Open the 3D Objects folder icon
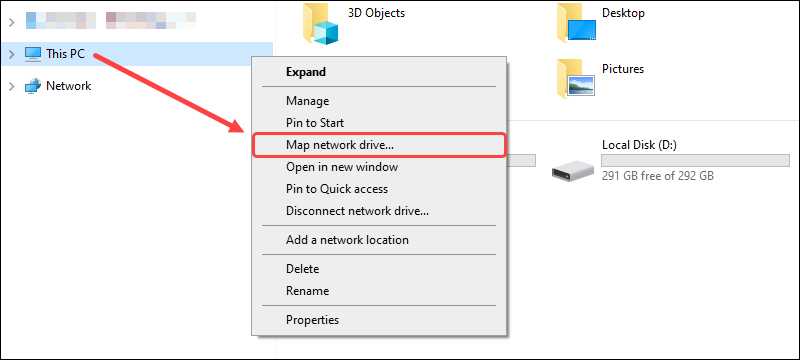 point(320,23)
